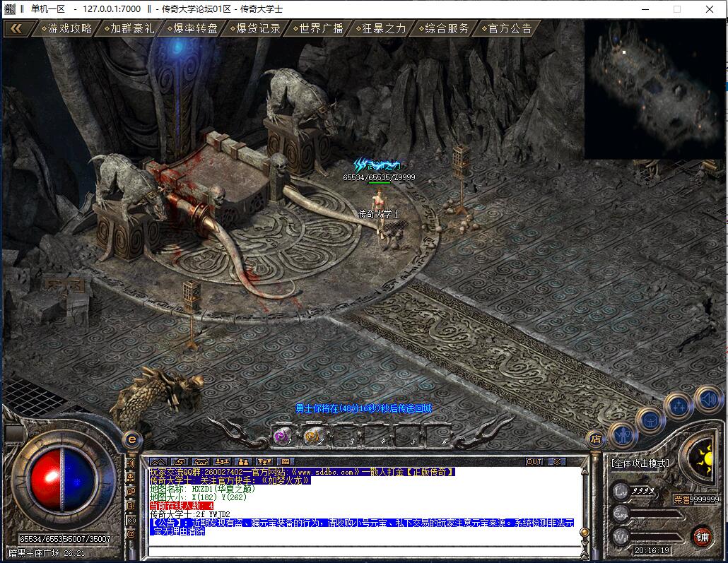
Task: Open the 游戏攻略 menu
Action: coord(67,29)
